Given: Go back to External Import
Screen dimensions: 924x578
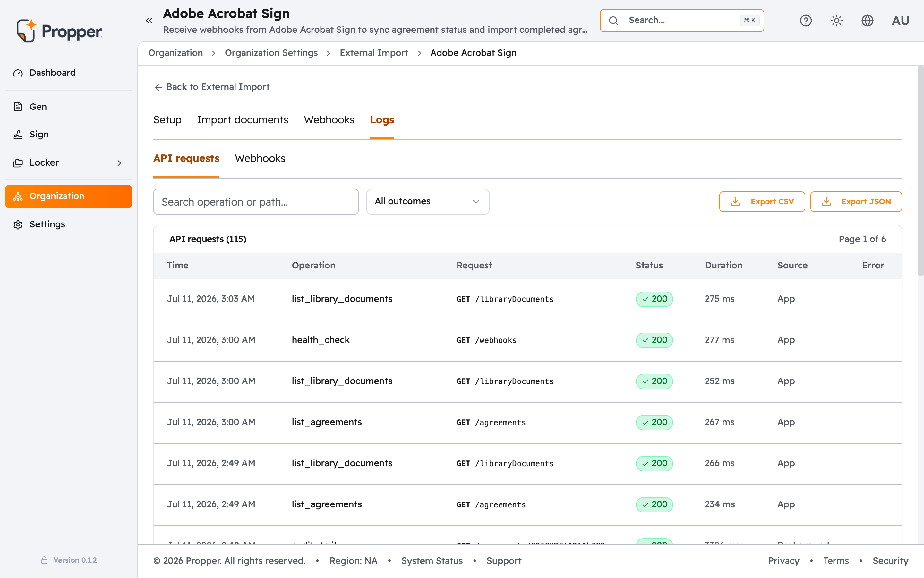Looking at the screenshot, I should pos(211,87).
